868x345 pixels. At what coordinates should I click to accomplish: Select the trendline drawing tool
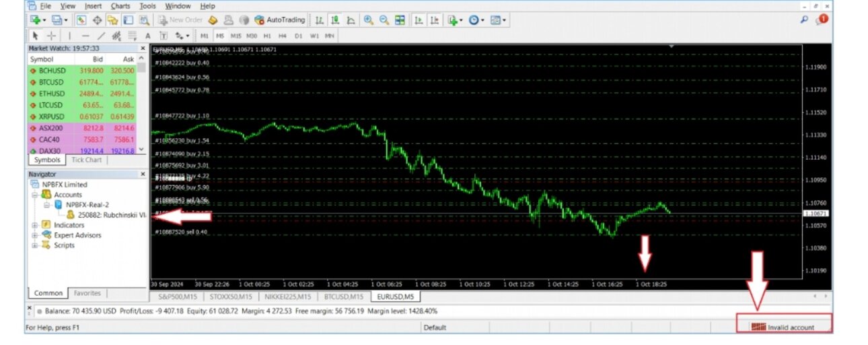(x=102, y=35)
